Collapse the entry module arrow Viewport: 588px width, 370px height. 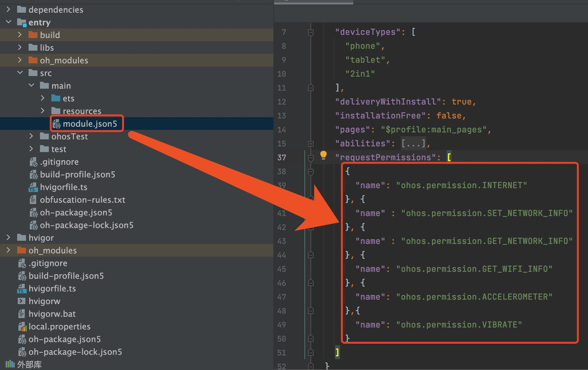click(x=9, y=22)
